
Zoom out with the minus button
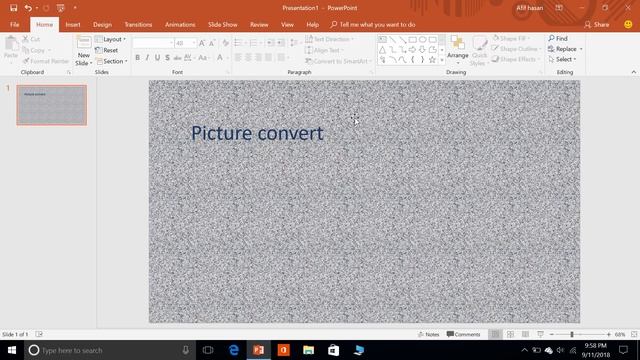click(x=551, y=334)
